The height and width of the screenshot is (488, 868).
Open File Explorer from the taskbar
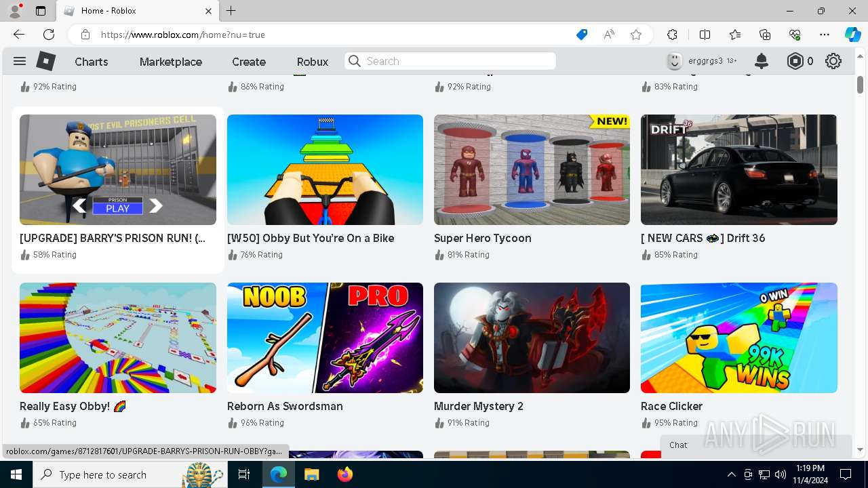[311, 474]
